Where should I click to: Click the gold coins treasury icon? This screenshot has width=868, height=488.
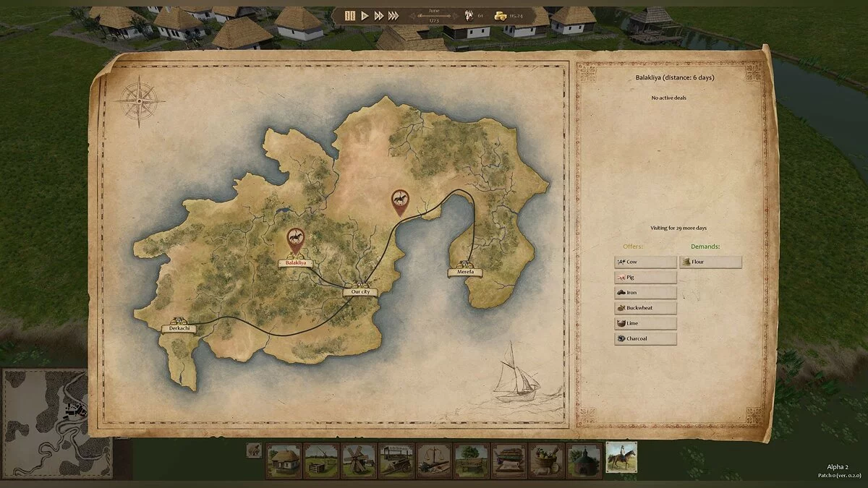(x=500, y=15)
